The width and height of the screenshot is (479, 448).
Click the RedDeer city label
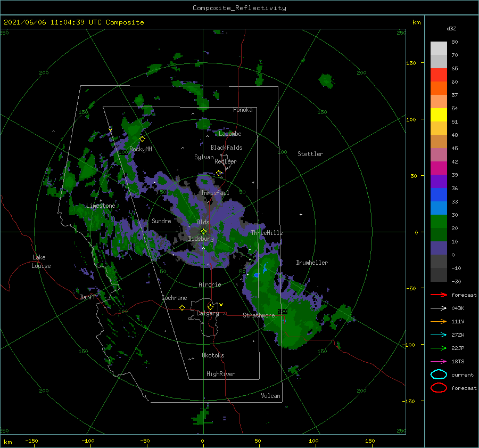click(x=226, y=161)
